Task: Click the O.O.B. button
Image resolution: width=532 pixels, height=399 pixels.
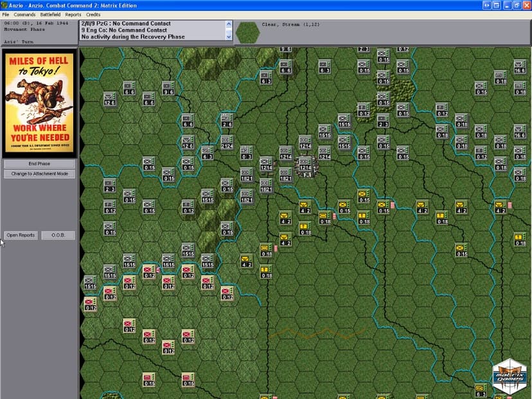Action: [x=58, y=235]
